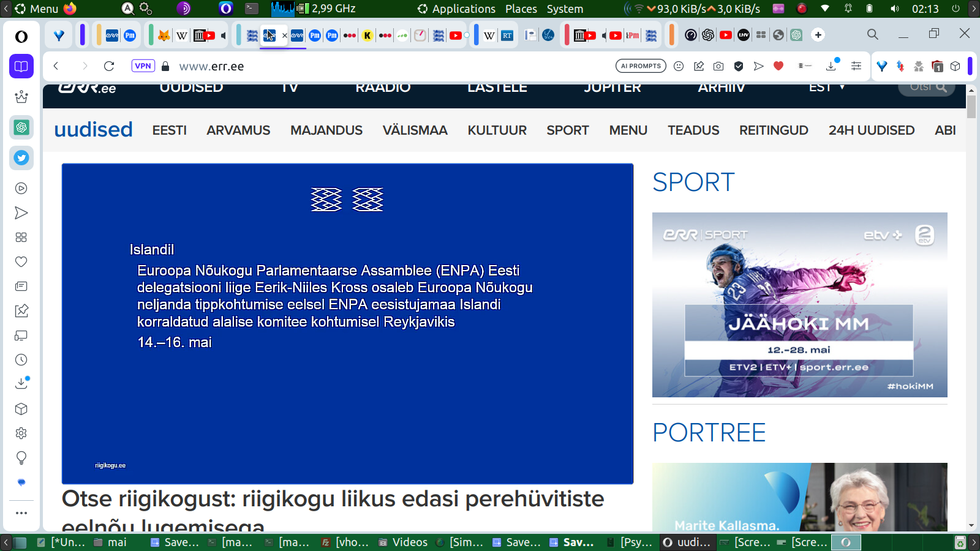The height and width of the screenshot is (551, 980).
Task: Open the KULTUUR news category
Action: 497,130
